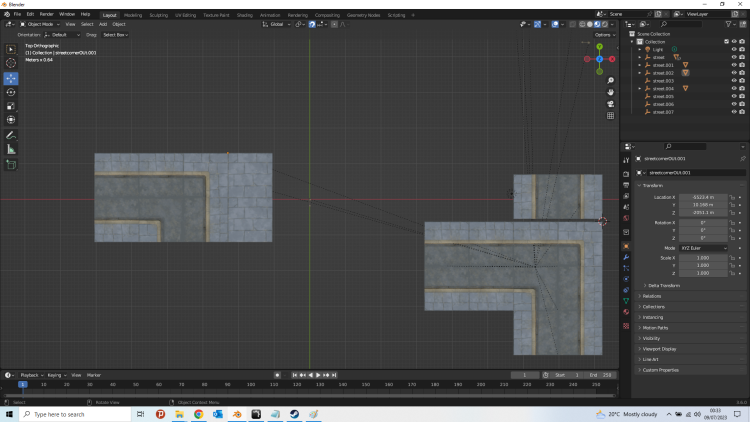Choose the Measure tool
The width and height of the screenshot is (750, 422).
(11, 150)
